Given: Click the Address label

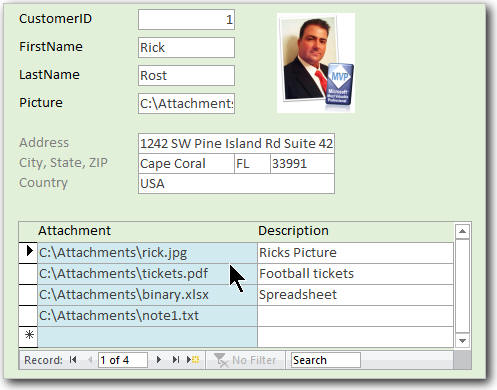Looking at the screenshot, I should (x=44, y=143).
